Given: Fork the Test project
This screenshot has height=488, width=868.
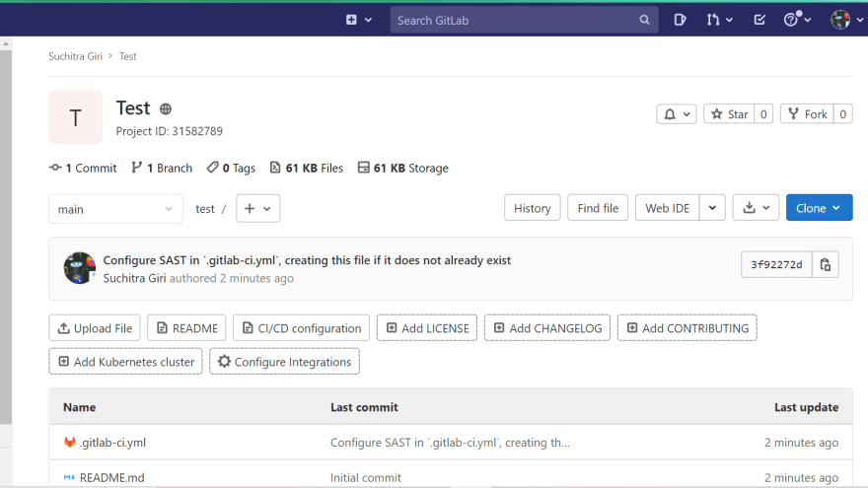Looking at the screenshot, I should [x=807, y=114].
